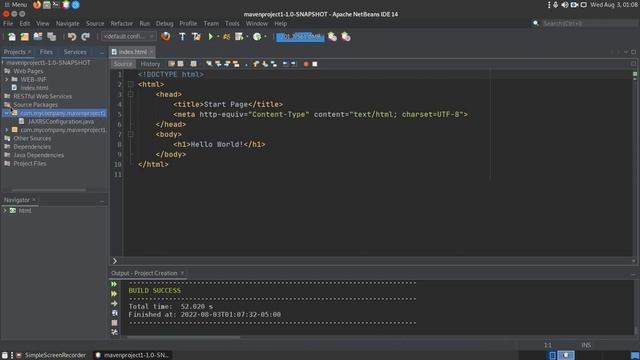Click the Firefox browser toolbar icon
The width and height of the screenshot is (640, 360).
(x=165, y=36)
